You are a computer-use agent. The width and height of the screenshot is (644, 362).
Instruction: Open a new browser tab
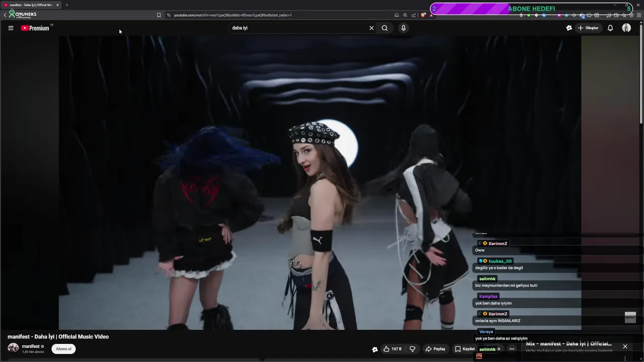pyautogui.click(x=66, y=5)
